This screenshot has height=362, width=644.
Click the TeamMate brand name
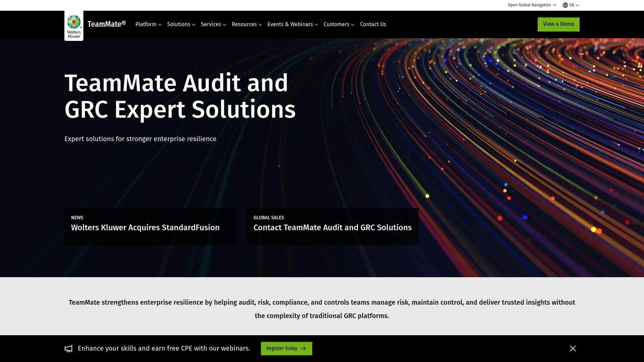pyautogui.click(x=106, y=24)
